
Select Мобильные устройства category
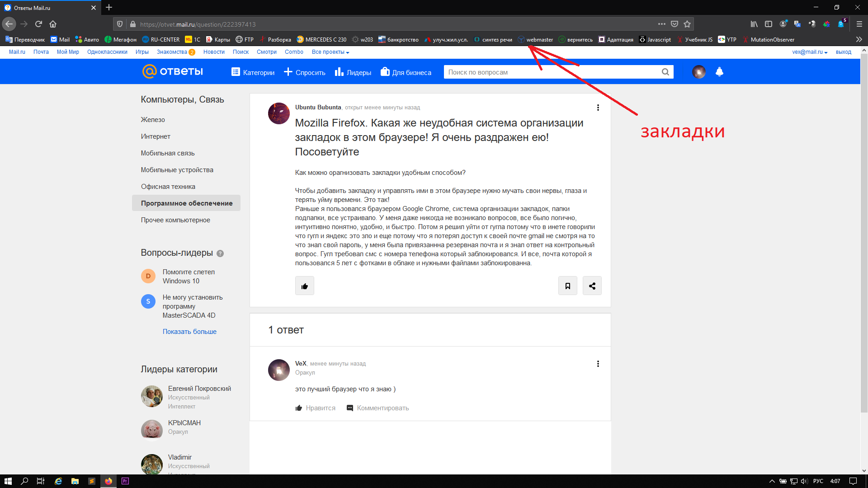tap(177, 170)
